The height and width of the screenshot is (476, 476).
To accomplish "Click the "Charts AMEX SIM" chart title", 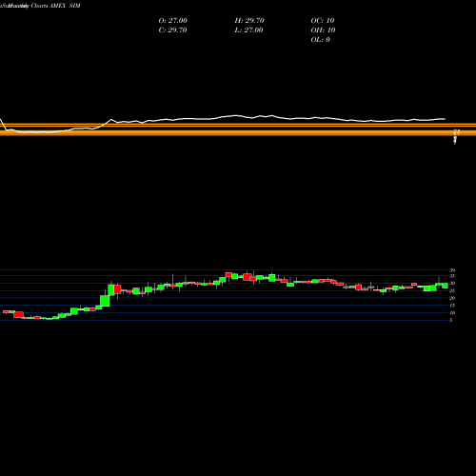I will click(55, 6).
